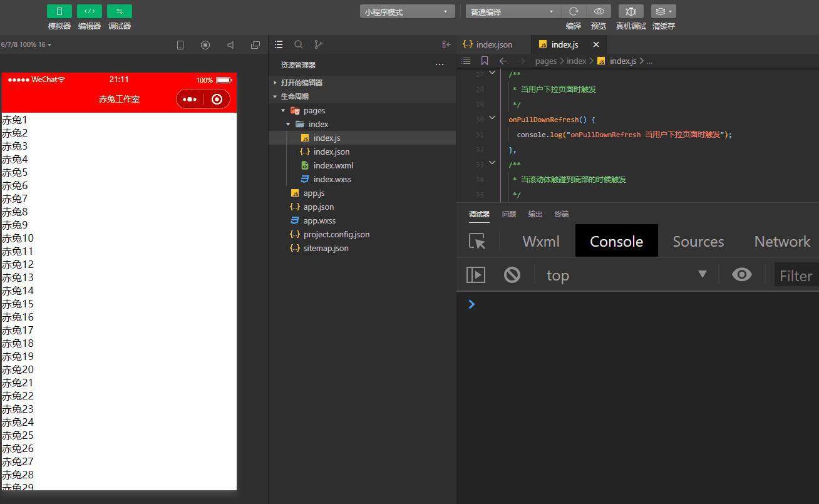Click the mini program capsule menu dots

[x=190, y=99]
